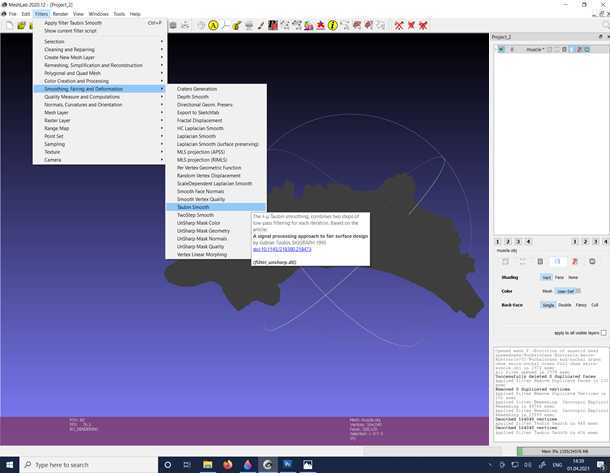
Task: Open File Explorer from the taskbar
Action: tap(208, 465)
